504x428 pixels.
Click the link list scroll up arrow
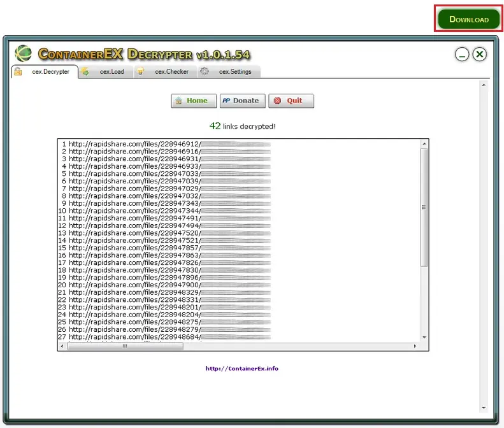click(424, 144)
